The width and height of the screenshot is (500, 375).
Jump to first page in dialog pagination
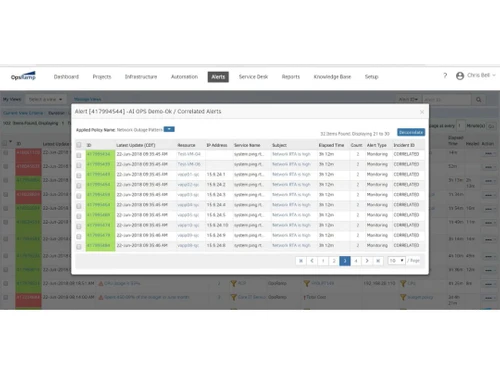[x=301, y=261]
